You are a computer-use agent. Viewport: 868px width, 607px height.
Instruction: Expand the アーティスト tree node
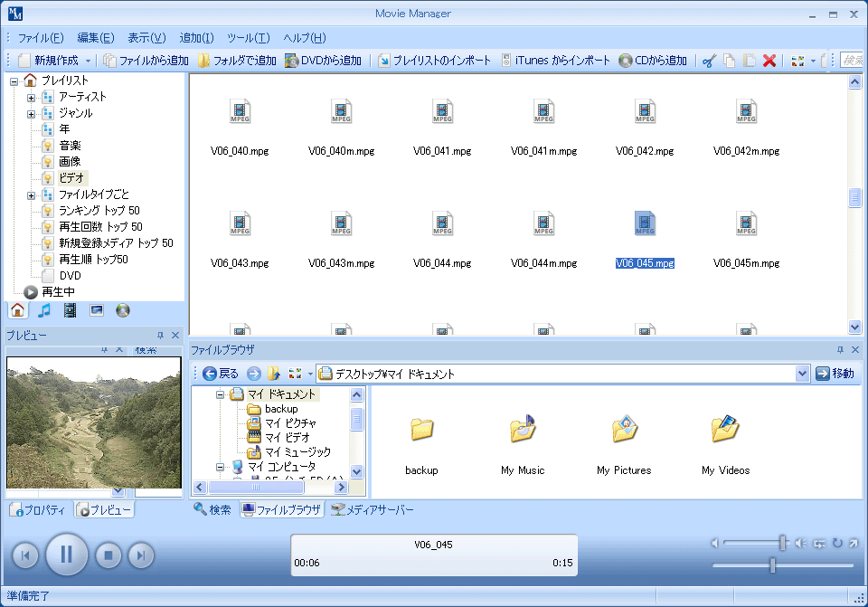coord(31,98)
